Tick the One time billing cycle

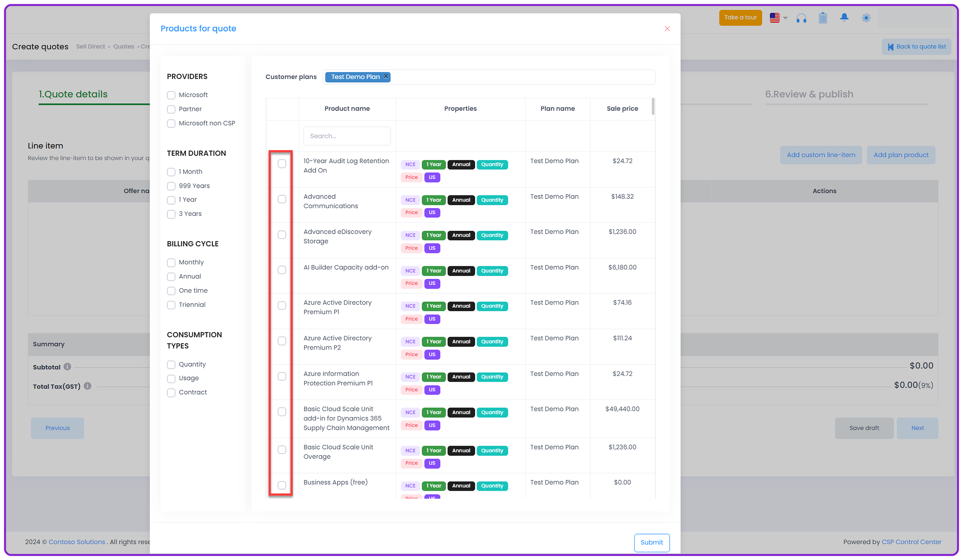[x=171, y=290]
